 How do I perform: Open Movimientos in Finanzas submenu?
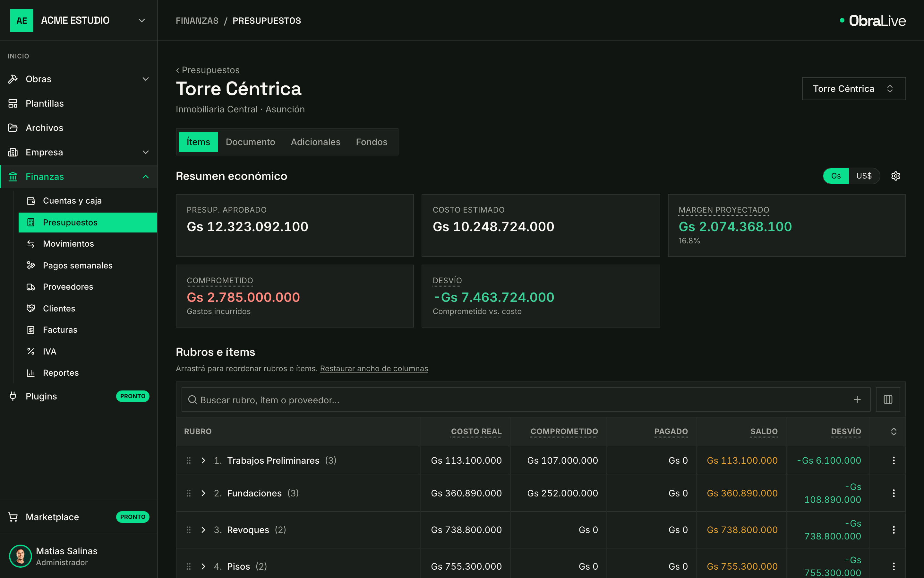click(88, 243)
